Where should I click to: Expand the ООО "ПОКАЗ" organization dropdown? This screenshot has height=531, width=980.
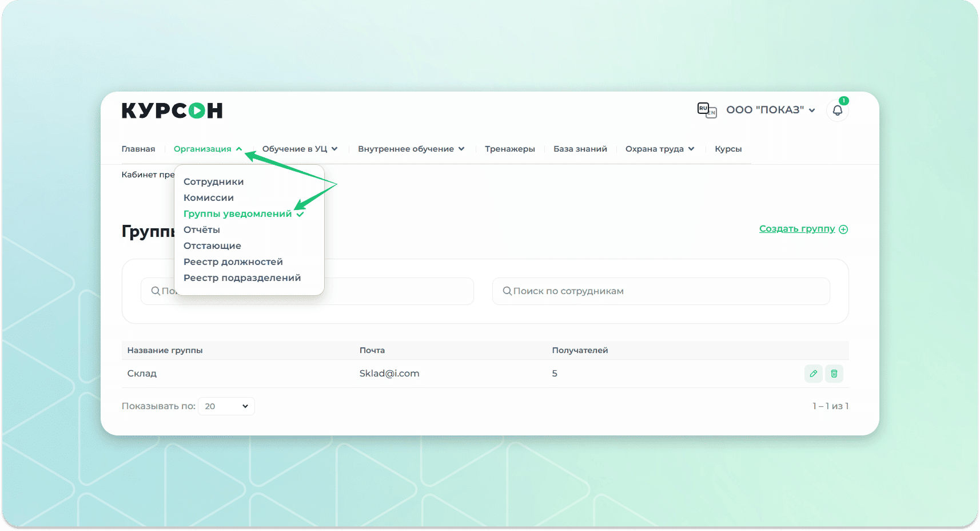[770, 110]
